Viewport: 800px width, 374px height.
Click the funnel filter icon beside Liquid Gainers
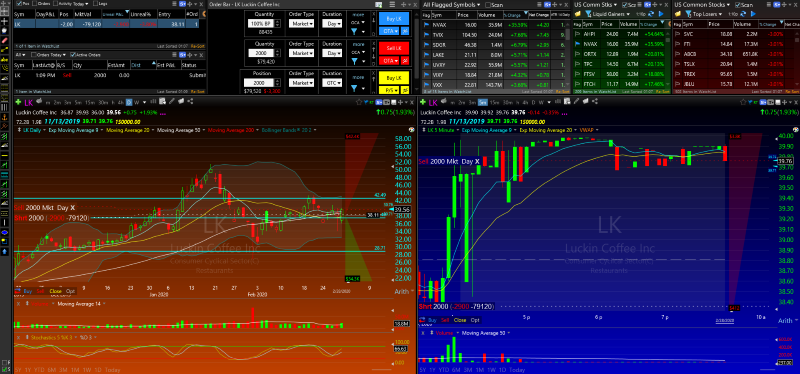click(x=588, y=14)
